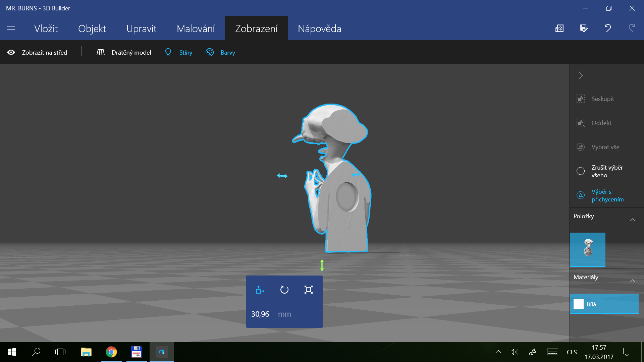Select the Bílá material label

591,304
